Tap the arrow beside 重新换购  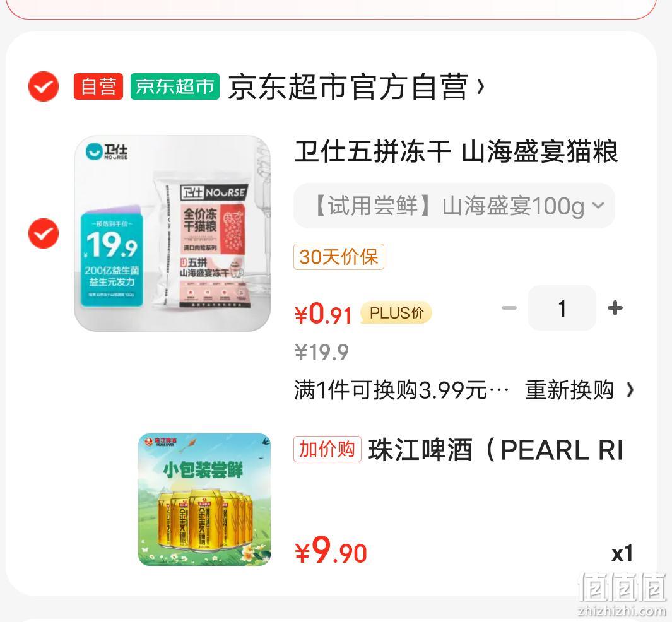coord(630,390)
